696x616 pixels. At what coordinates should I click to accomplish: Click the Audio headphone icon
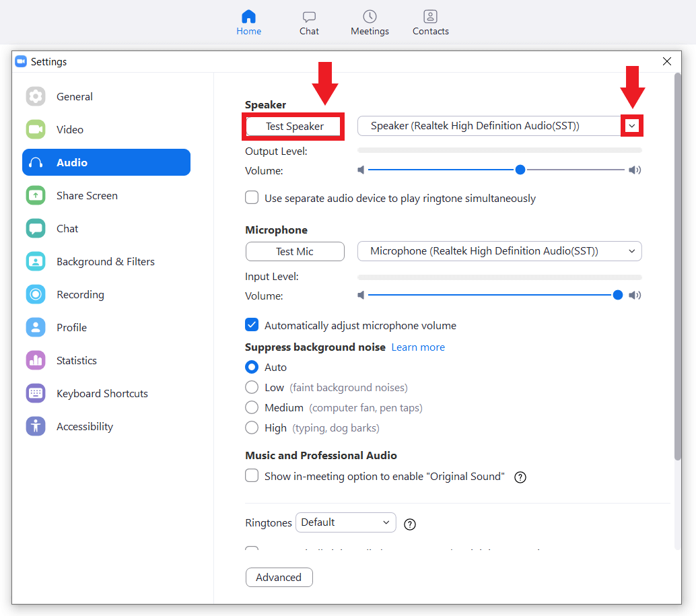[35, 162]
